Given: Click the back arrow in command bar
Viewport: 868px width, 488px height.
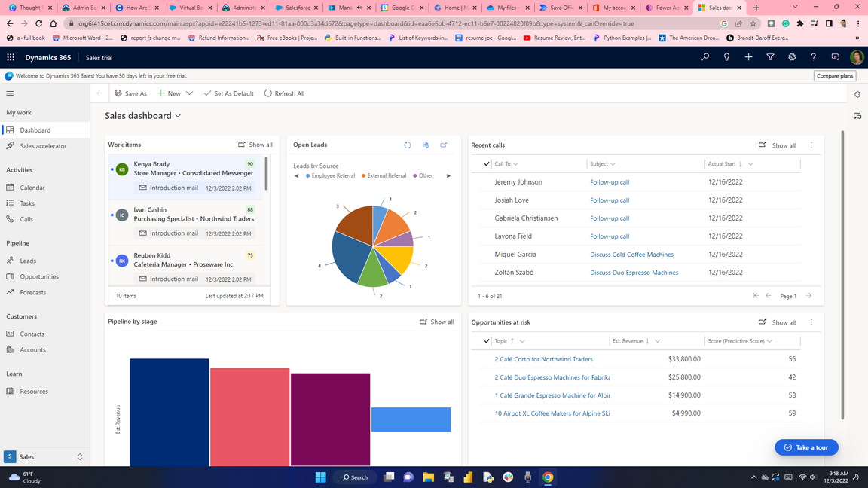Looking at the screenshot, I should coord(99,93).
